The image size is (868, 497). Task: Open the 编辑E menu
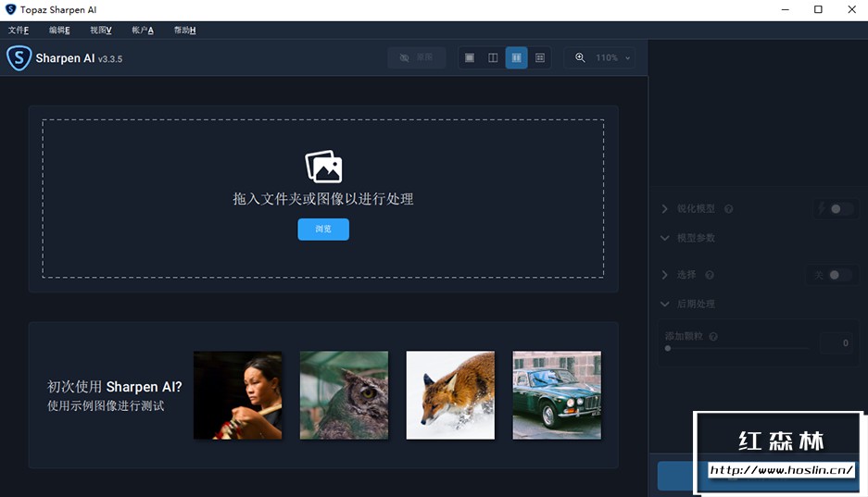(x=59, y=30)
